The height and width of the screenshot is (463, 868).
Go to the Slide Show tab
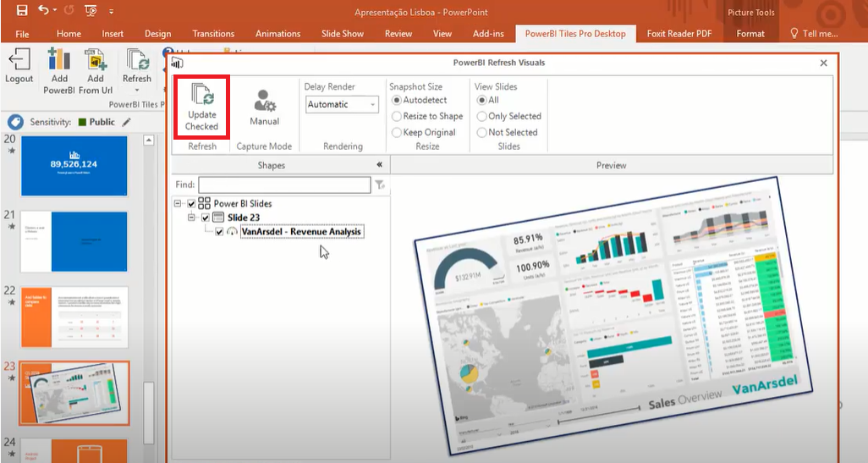pos(343,34)
